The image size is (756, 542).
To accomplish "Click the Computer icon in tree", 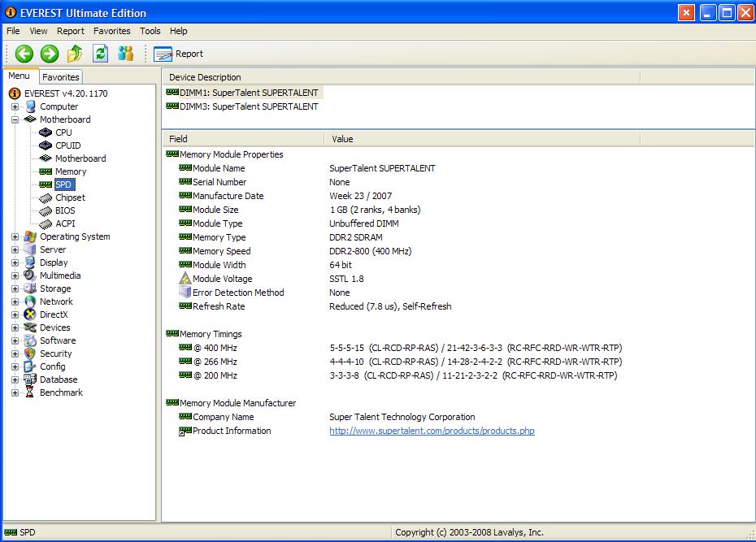I will [30, 106].
